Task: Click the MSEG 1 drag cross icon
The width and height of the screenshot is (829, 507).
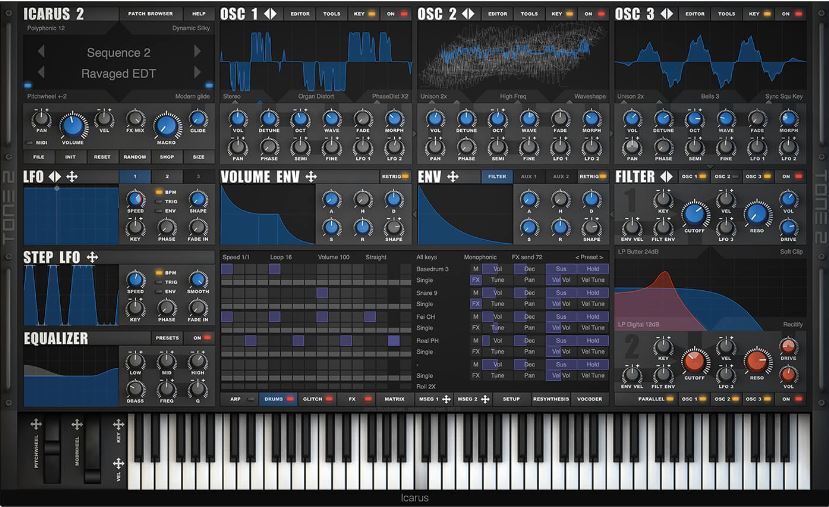Action: (x=446, y=399)
